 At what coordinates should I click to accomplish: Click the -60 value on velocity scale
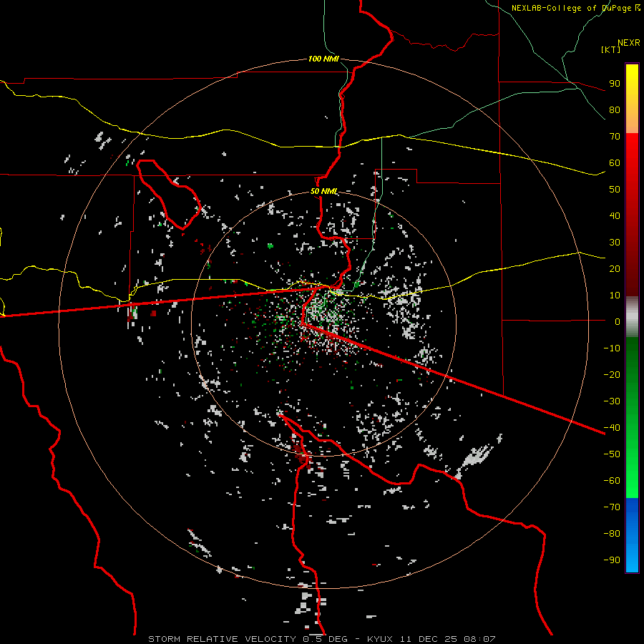click(x=612, y=481)
